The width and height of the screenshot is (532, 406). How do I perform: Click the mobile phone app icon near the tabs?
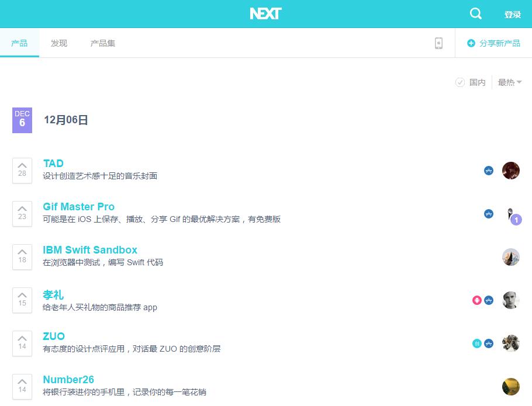point(438,43)
